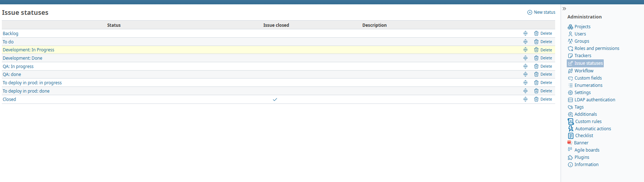Image resolution: width=644 pixels, height=182 pixels.
Task: Click the trash icon for QA: done row
Action: pos(536,74)
